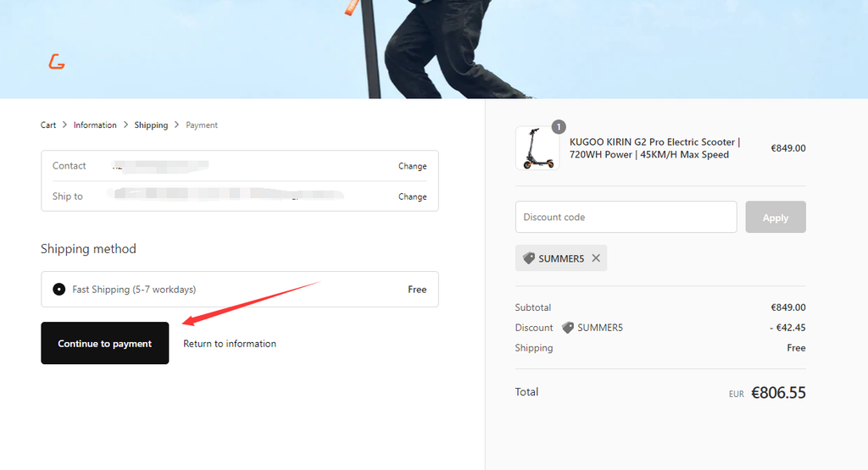Screen dimensions: 868x470
Task: Click the SUMMER5 label in the Discount row
Action: pos(600,328)
